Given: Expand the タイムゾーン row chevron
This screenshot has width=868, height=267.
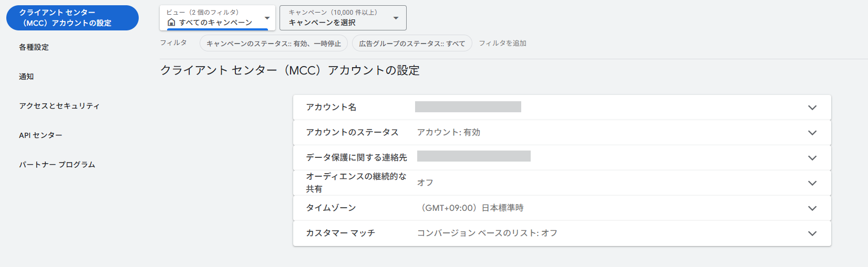Looking at the screenshot, I should [812, 208].
